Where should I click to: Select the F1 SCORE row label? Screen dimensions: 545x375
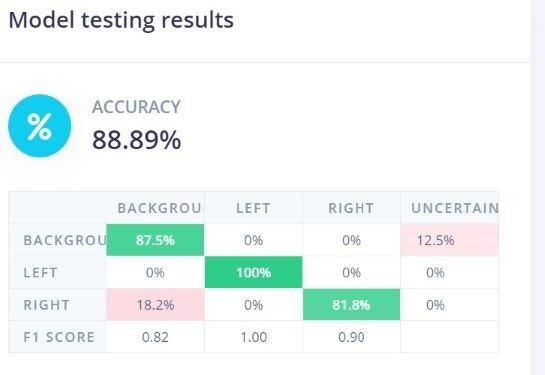click(59, 337)
